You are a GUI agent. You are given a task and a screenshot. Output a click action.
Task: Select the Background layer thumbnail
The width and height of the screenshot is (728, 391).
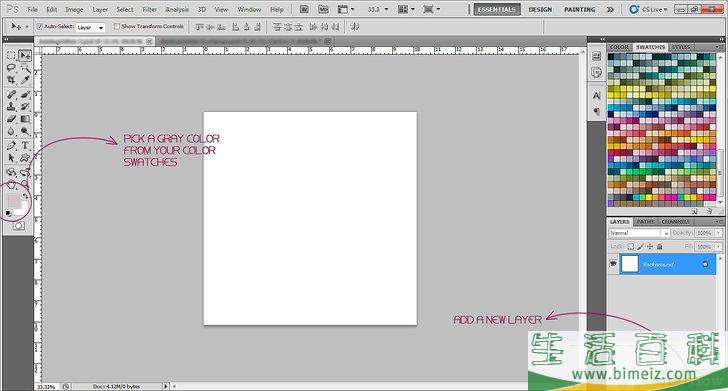(630, 264)
